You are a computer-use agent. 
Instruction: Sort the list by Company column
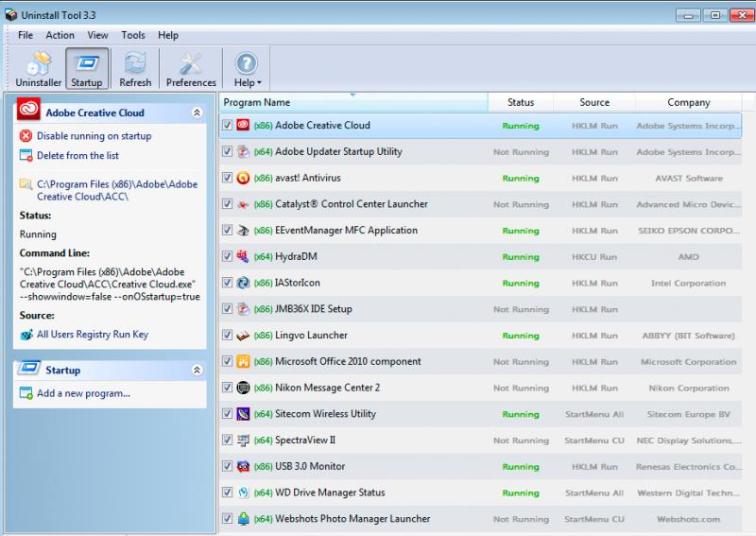pos(689,102)
